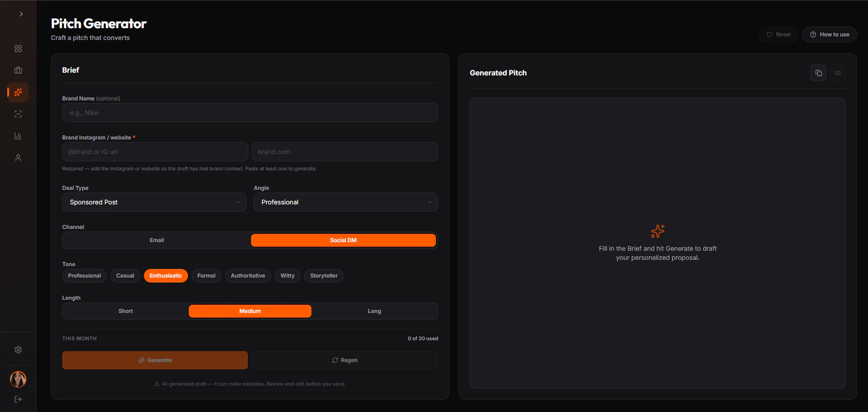Select the Professional tone chip
The height and width of the screenshot is (412, 868).
[x=84, y=276]
